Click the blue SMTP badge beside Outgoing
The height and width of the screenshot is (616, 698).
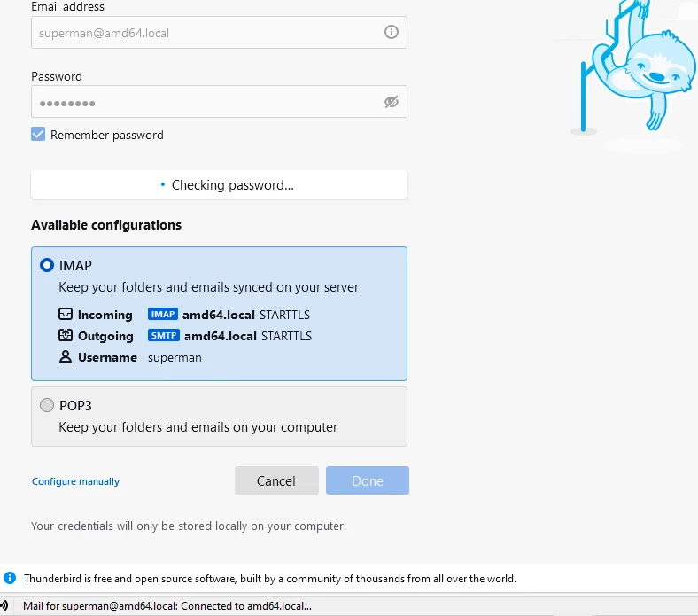click(x=163, y=336)
